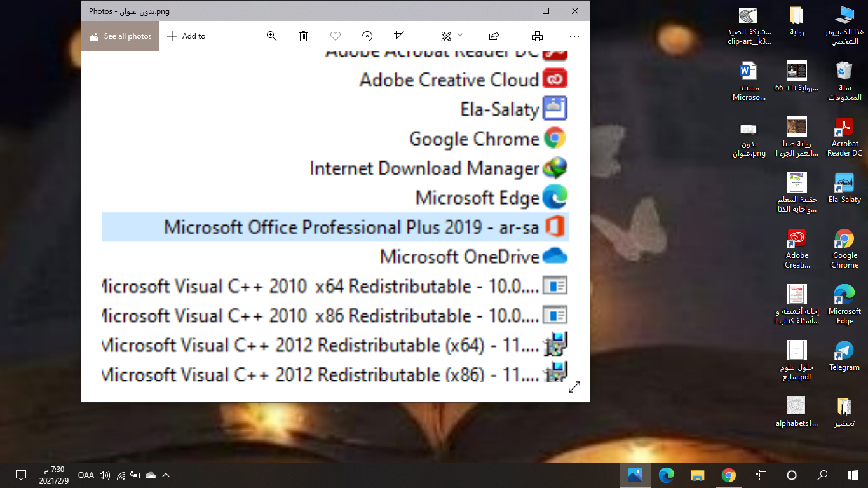Image resolution: width=868 pixels, height=488 pixels.
Task: Select the Ela-Salaty desktop shortcut
Action: 844,189
